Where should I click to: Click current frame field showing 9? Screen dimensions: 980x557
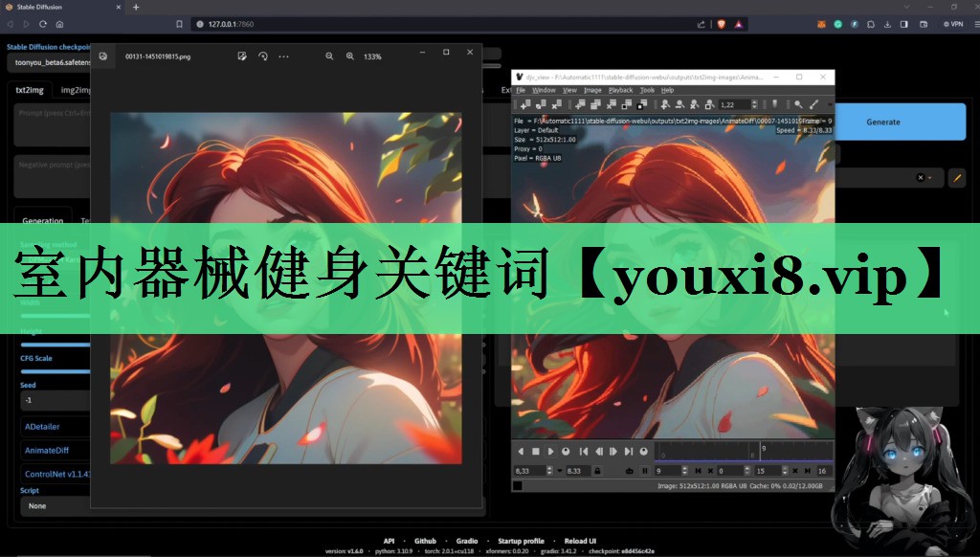[x=667, y=471]
